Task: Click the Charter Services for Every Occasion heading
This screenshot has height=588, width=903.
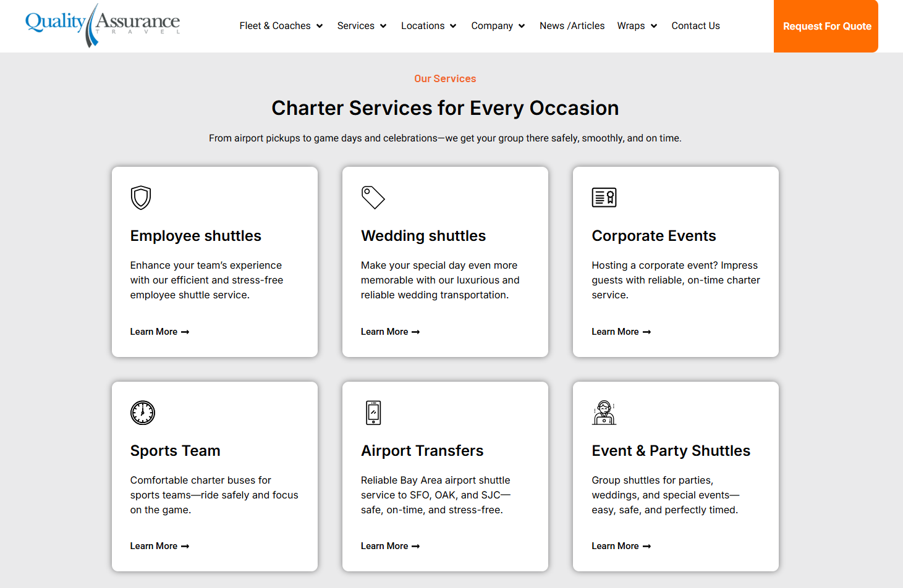Action: (445, 108)
